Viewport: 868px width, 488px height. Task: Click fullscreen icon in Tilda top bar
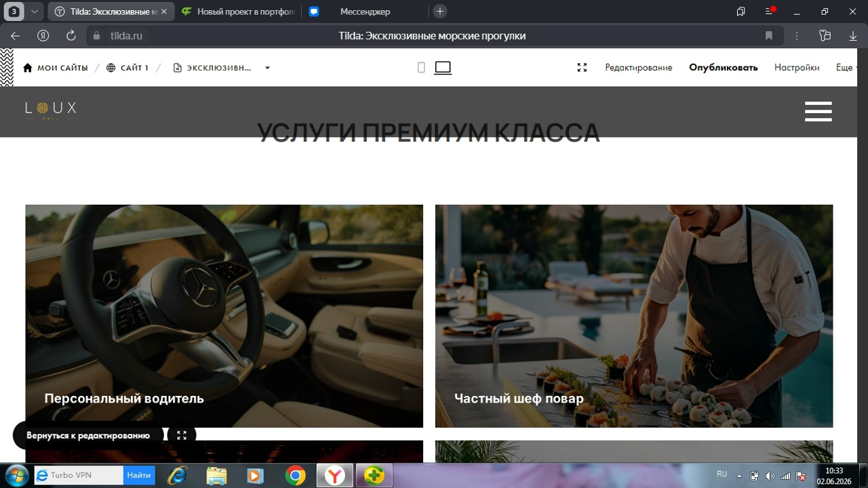click(582, 68)
